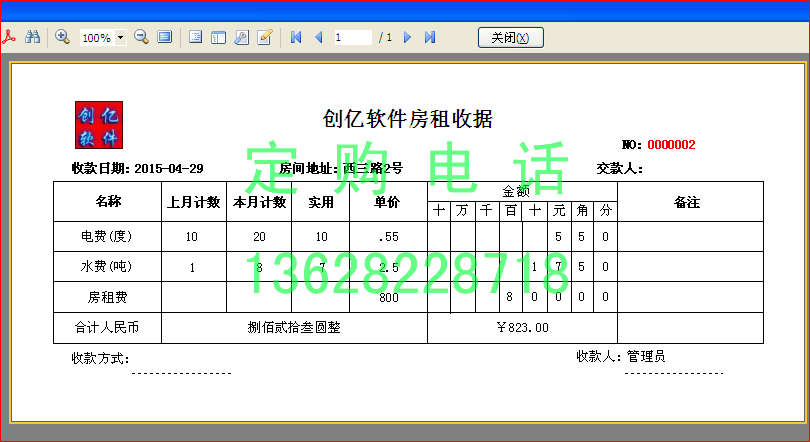Viewport: 810px width, 442px height.
Task: Click the page number input field
Action: coord(352,37)
